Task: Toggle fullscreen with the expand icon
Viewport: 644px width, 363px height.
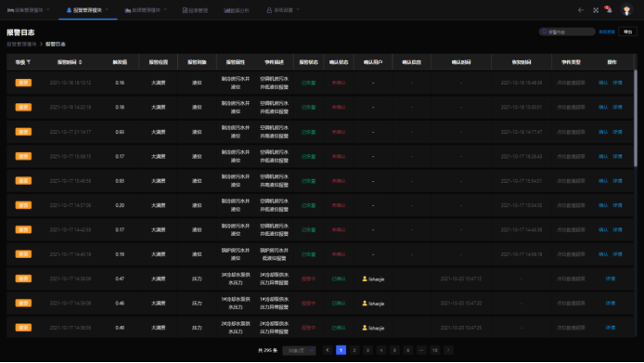Action: click(596, 10)
